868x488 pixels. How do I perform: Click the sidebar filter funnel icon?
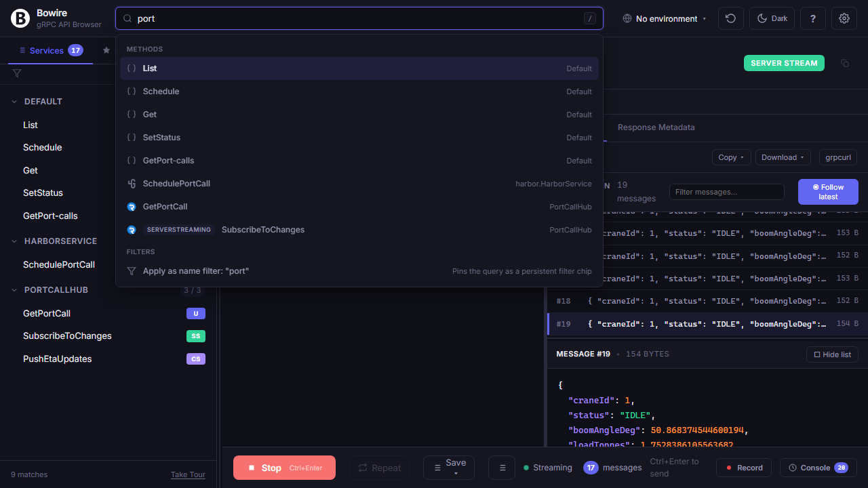17,73
